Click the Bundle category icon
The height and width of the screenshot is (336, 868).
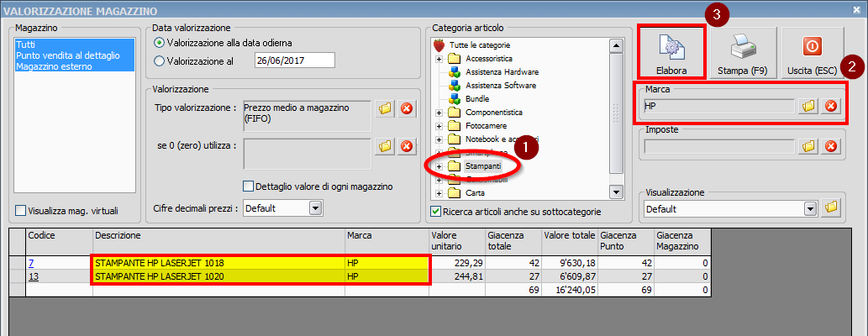(455, 99)
